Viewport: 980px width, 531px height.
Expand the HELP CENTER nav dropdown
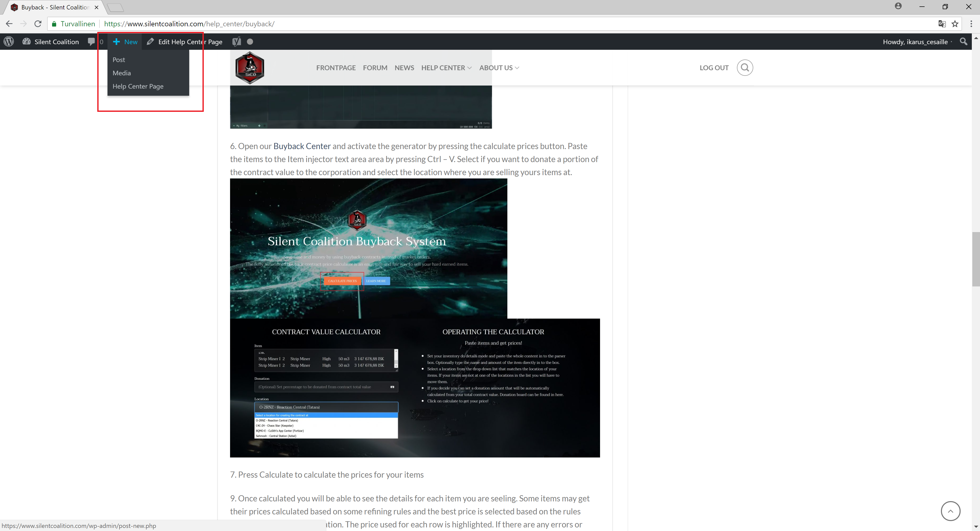(446, 68)
